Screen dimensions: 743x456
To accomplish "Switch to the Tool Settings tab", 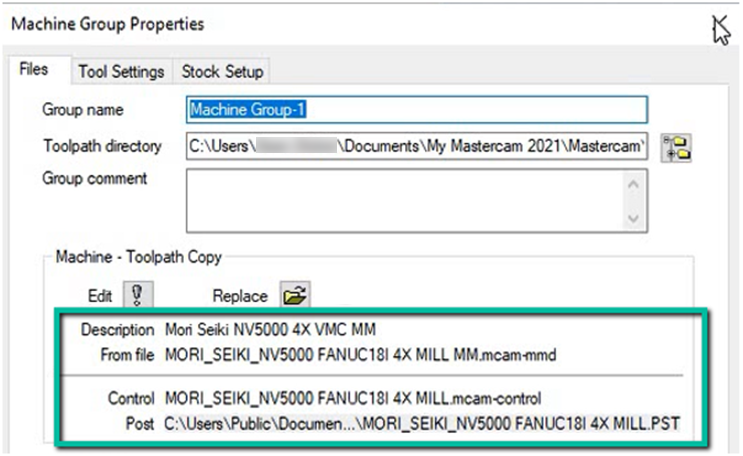I will [x=121, y=72].
